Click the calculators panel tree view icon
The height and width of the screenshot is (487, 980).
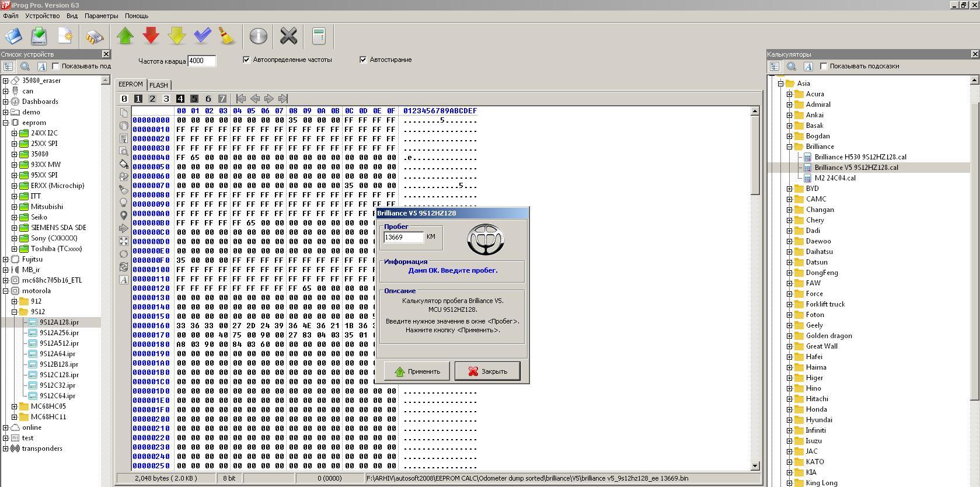pos(775,67)
